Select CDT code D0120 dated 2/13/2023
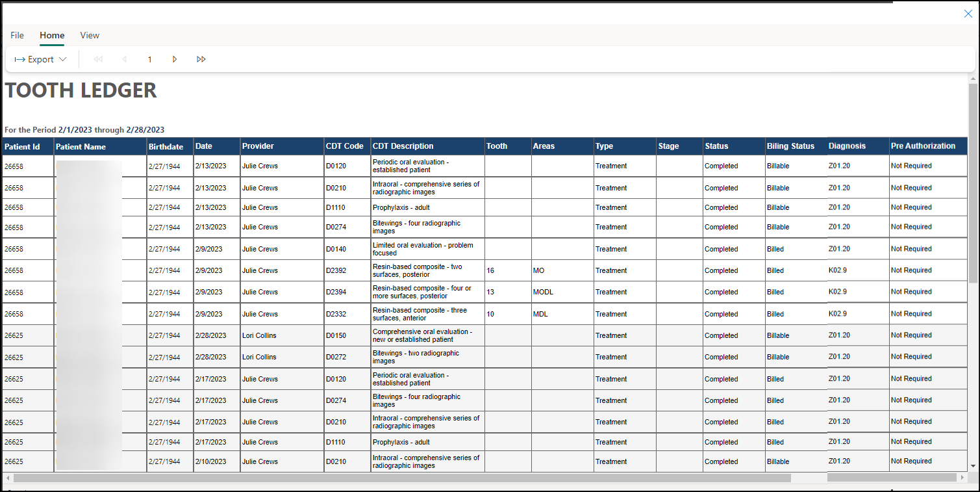Viewport: 980px width, 492px height. 347,166
